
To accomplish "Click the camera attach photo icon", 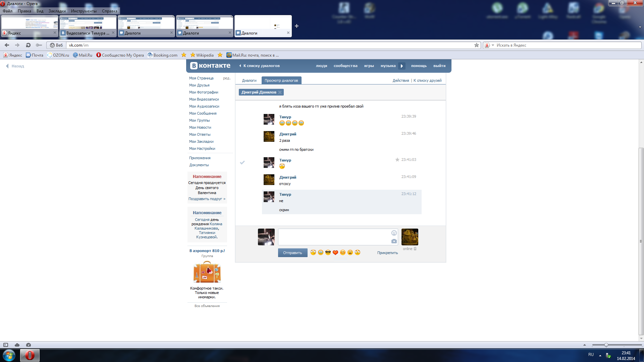I will point(394,241).
